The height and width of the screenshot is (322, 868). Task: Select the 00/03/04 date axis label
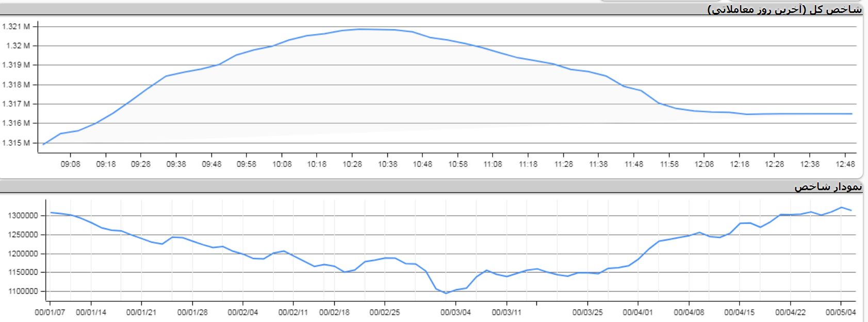455,312
